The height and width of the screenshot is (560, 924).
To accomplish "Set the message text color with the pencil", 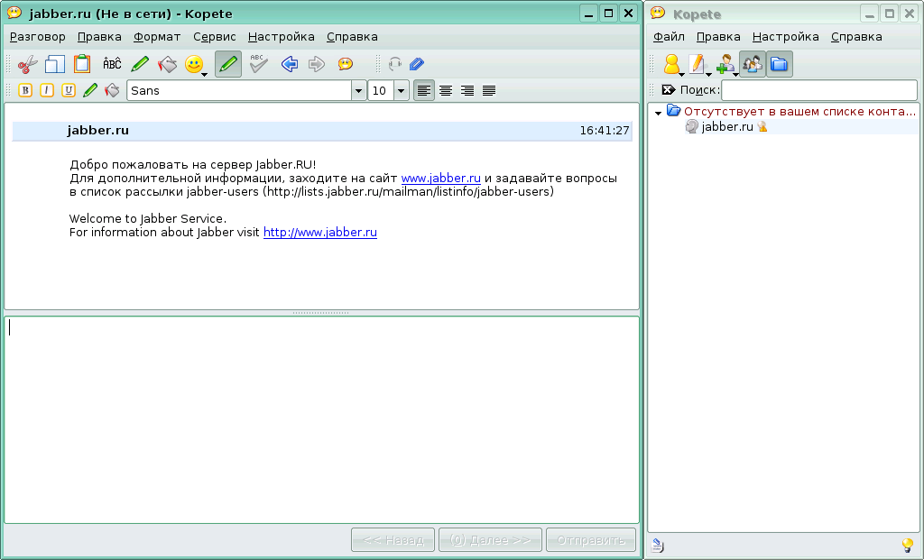I will pos(89,90).
